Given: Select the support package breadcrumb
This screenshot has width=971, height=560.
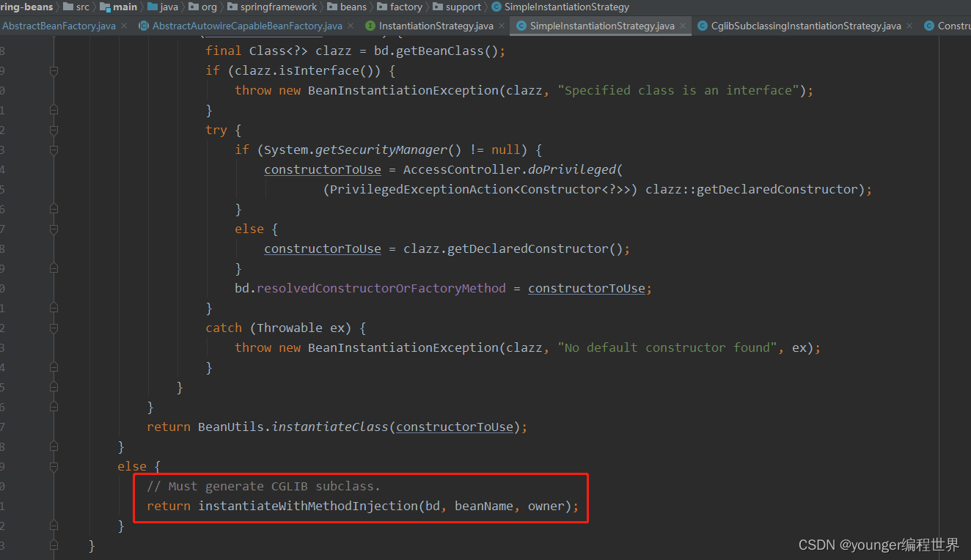Looking at the screenshot, I should point(458,7).
